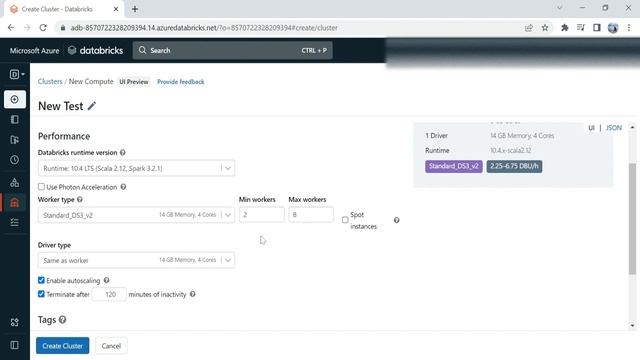640x360 pixels.
Task: Click the databricks logo in header
Action: point(96,50)
